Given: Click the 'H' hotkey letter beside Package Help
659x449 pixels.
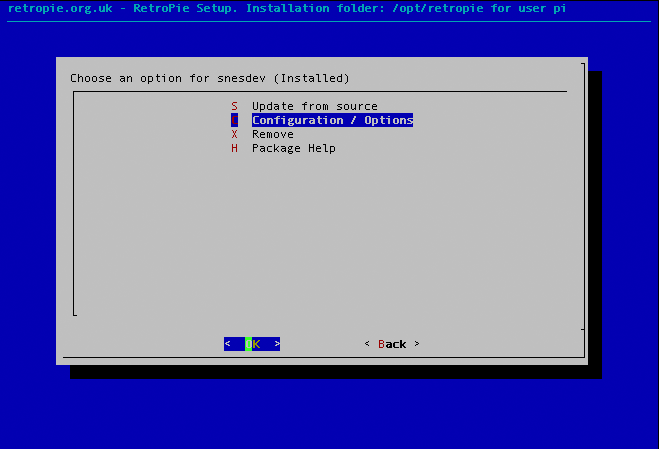Looking at the screenshot, I should pyautogui.click(x=235, y=148).
